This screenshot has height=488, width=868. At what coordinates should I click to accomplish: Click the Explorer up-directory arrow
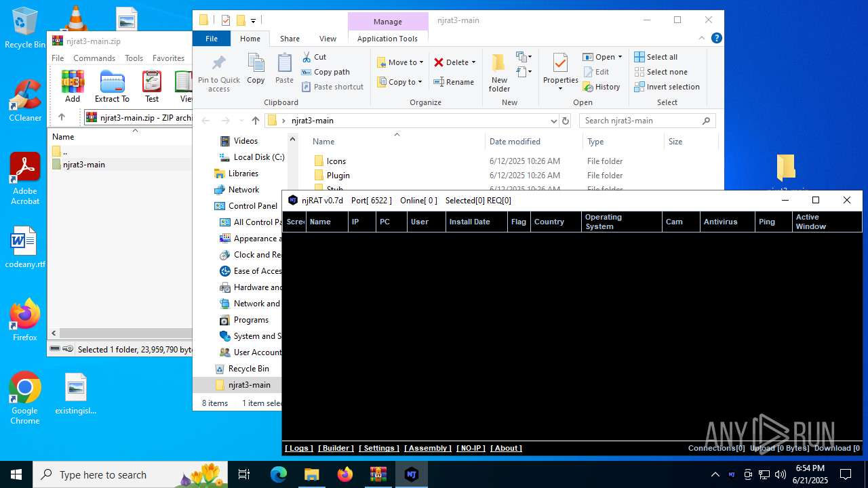click(x=255, y=121)
